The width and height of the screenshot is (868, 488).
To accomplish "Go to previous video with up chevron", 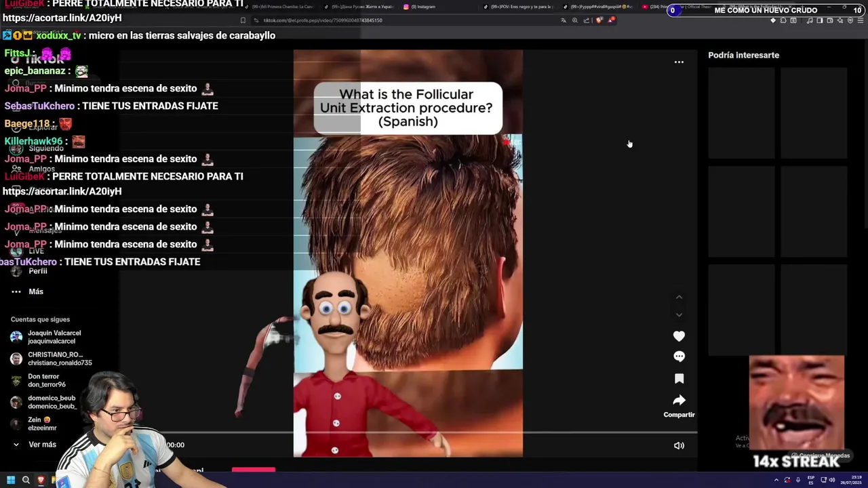I will tap(679, 298).
